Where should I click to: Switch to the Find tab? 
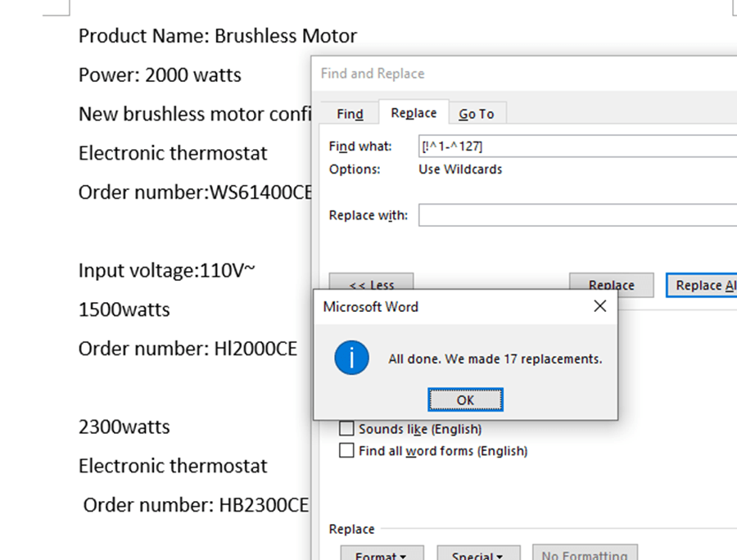tap(350, 114)
